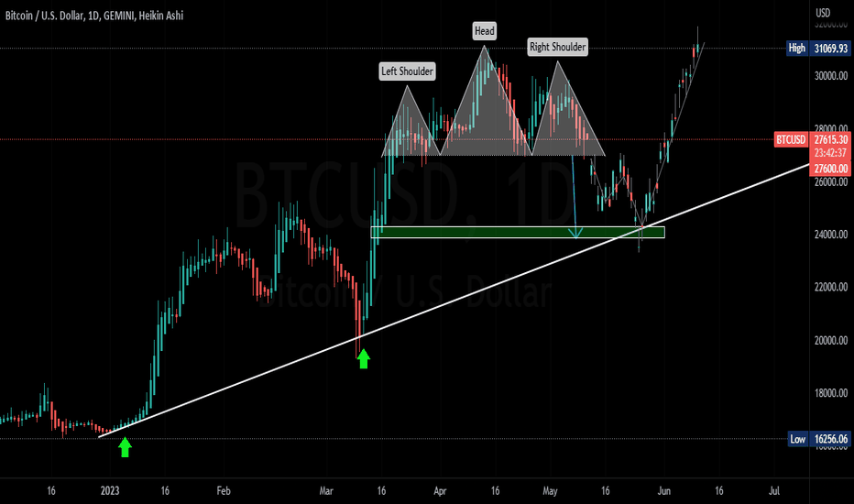Select the green up arrow at March low
Image resolution: width=854 pixels, height=504 pixels.
pyautogui.click(x=363, y=359)
